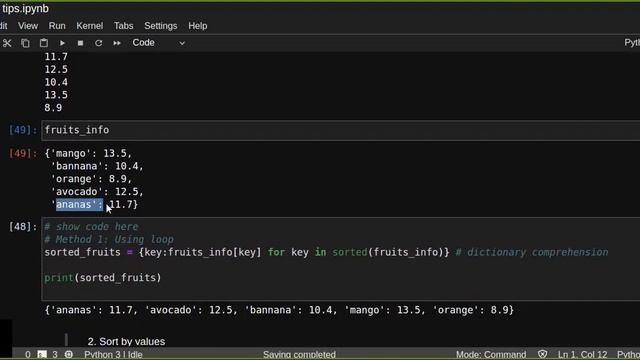Click the sorted dictionary printed output
This screenshot has width=640, height=360.
coord(279,310)
